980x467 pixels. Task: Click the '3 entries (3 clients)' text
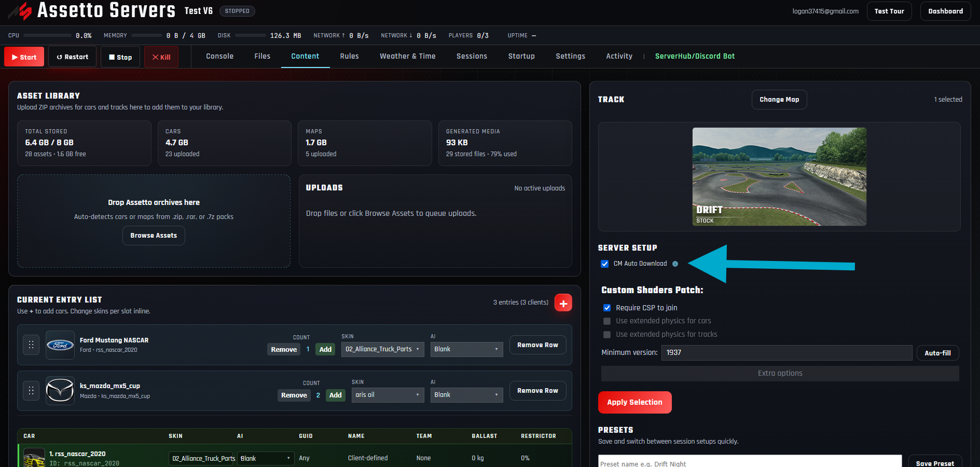tap(520, 303)
